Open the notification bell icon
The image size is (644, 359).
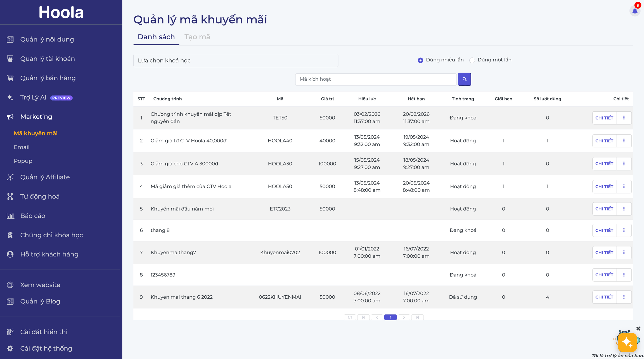pyautogui.click(x=635, y=11)
